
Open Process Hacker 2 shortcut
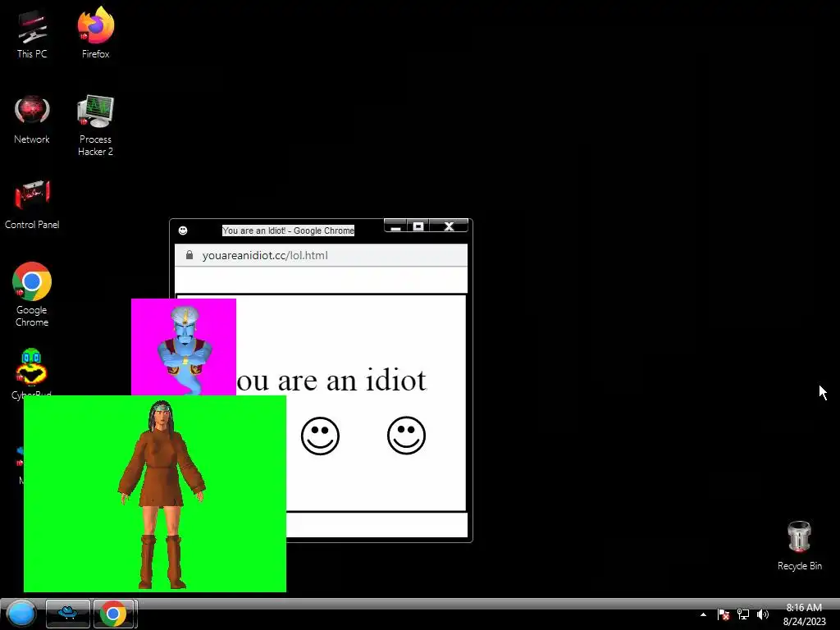95,126
